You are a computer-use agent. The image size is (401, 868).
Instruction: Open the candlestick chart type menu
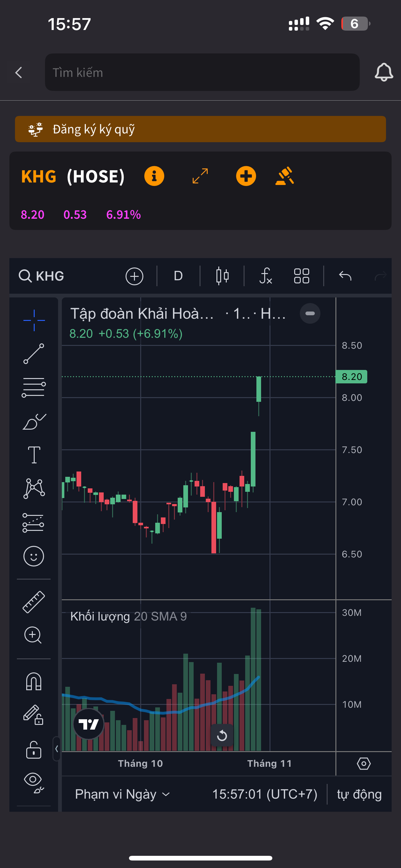222,276
